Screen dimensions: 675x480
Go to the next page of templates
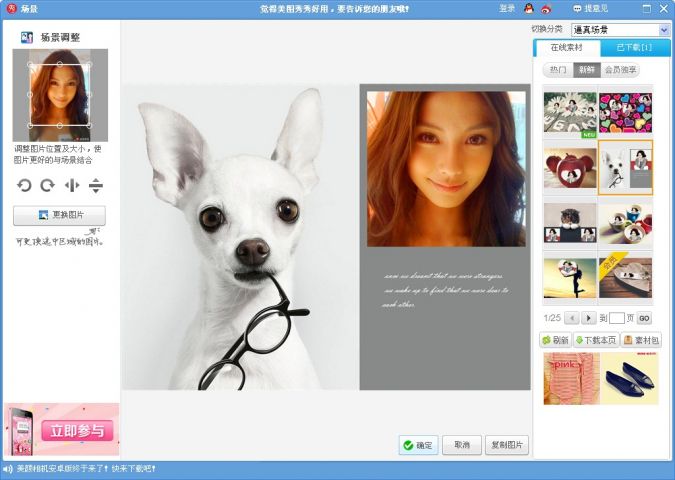point(589,318)
